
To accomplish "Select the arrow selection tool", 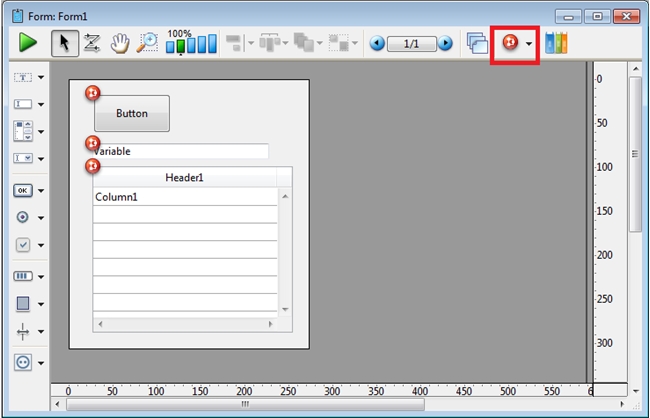I will [65, 43].
